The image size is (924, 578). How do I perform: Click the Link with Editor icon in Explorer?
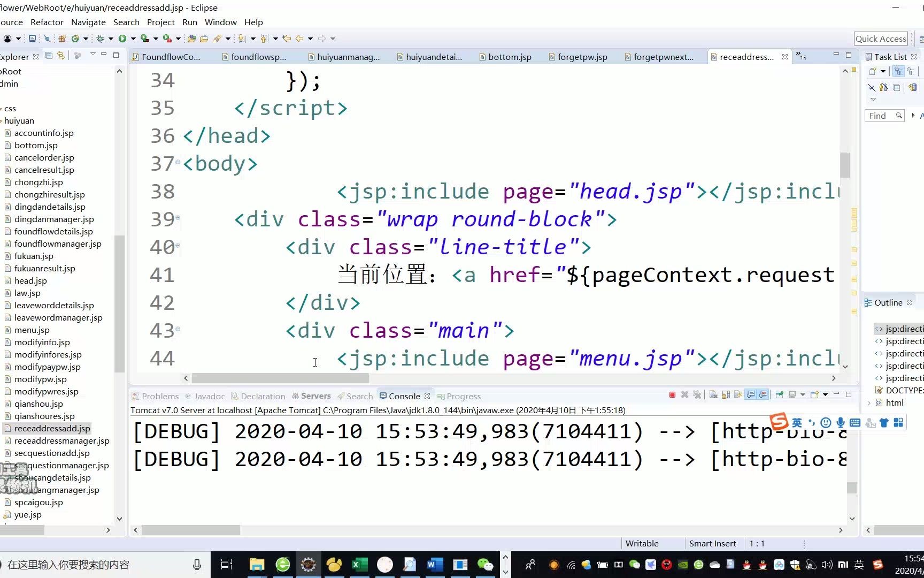click(61, 56)
